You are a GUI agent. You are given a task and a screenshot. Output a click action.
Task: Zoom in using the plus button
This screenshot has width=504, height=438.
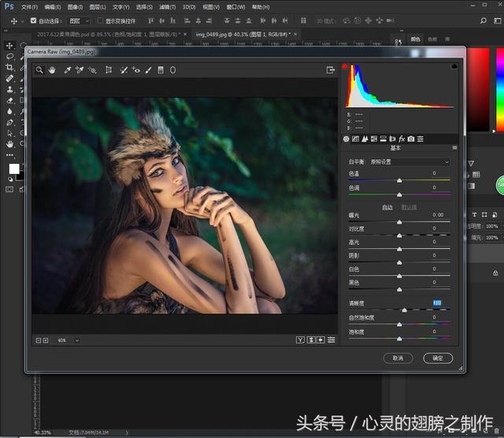coord(46,340)
